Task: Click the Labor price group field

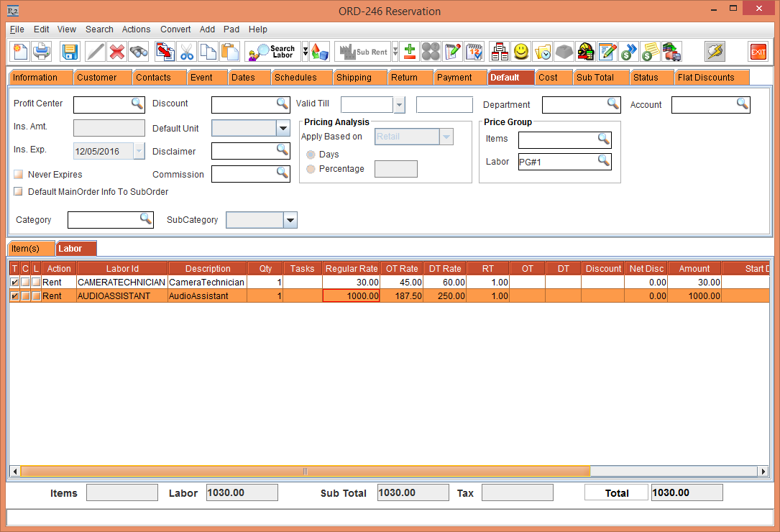Action: tap(557, 162)
